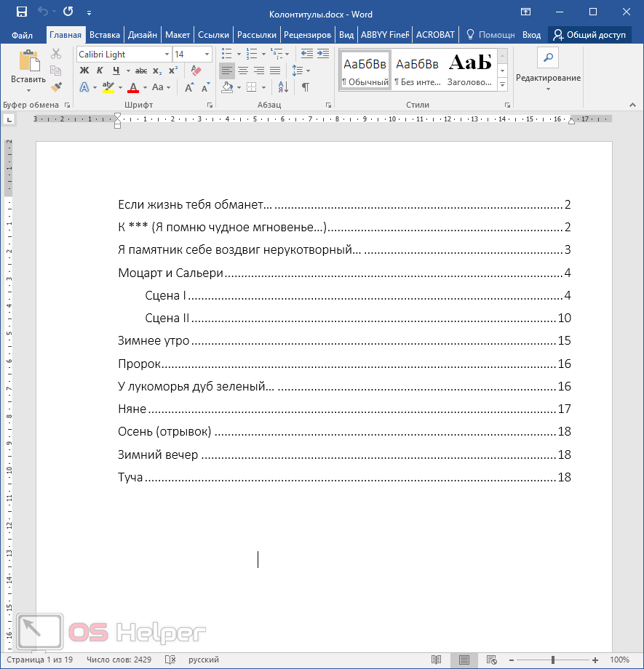644x669 pixels.
Task: Switch to the Макет tab
Action: coord(178,35)
